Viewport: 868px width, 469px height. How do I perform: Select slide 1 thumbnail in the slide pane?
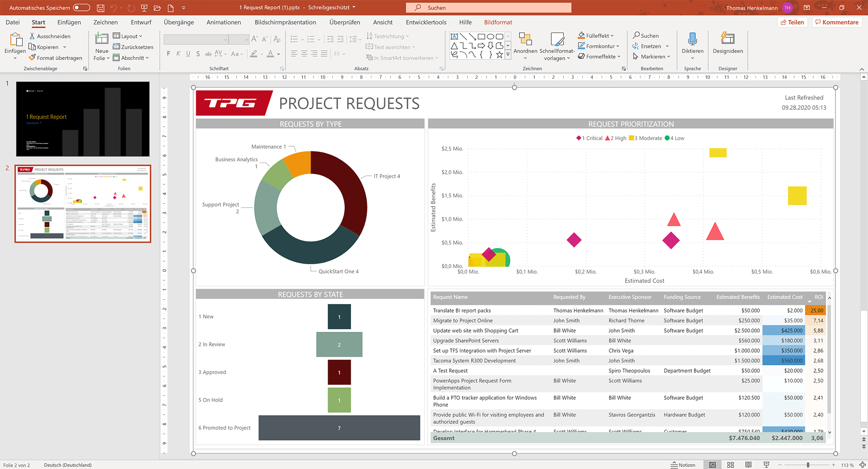[82, 118]
